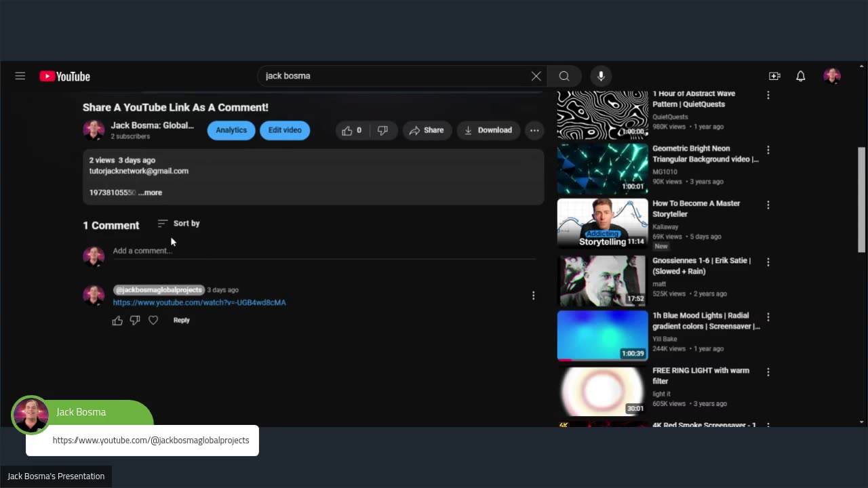Open Analytics for this video
Screen dimensions: 868x488
pos(231,130)
